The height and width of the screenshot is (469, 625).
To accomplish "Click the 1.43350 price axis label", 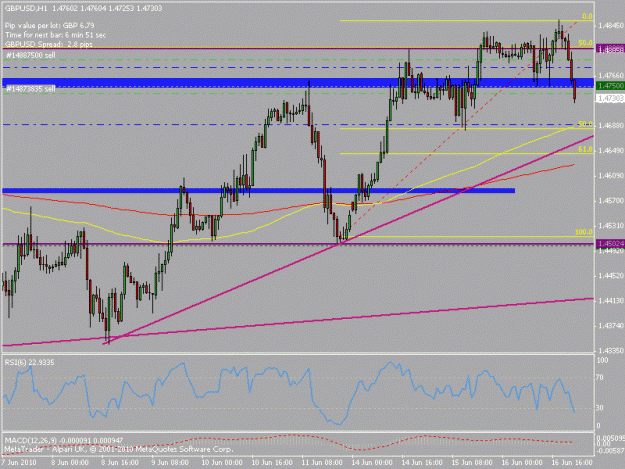I will (x=610, y=351).
